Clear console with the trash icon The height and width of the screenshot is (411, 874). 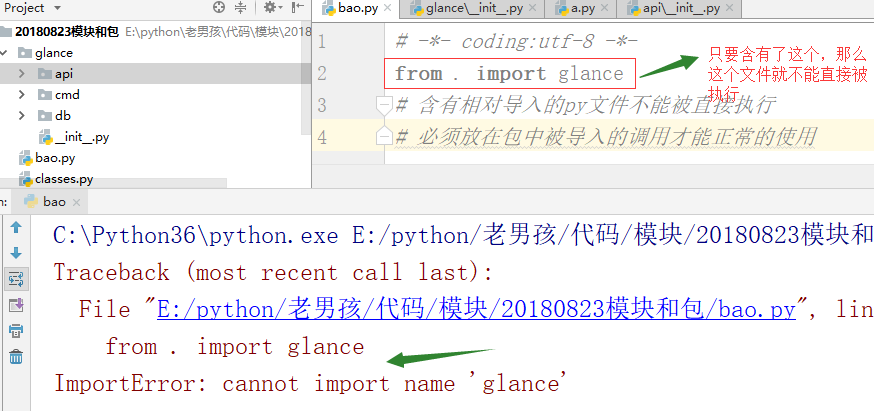point(16,356)
